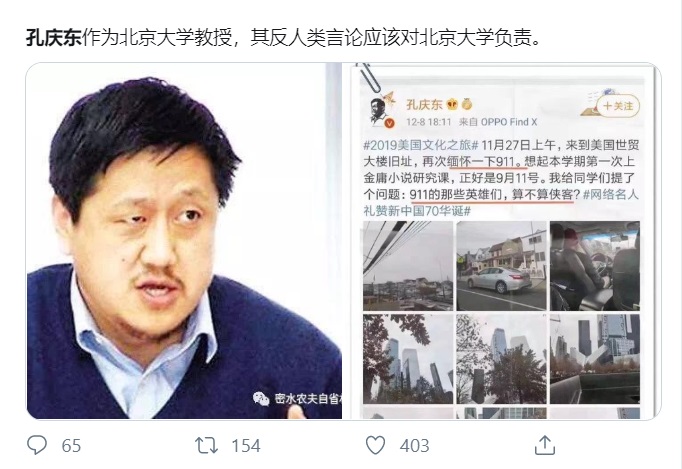Click the crown badge beside 孔庆东 name
The height and width of the screenshot is (469, 682).
[x=452, y=105]
